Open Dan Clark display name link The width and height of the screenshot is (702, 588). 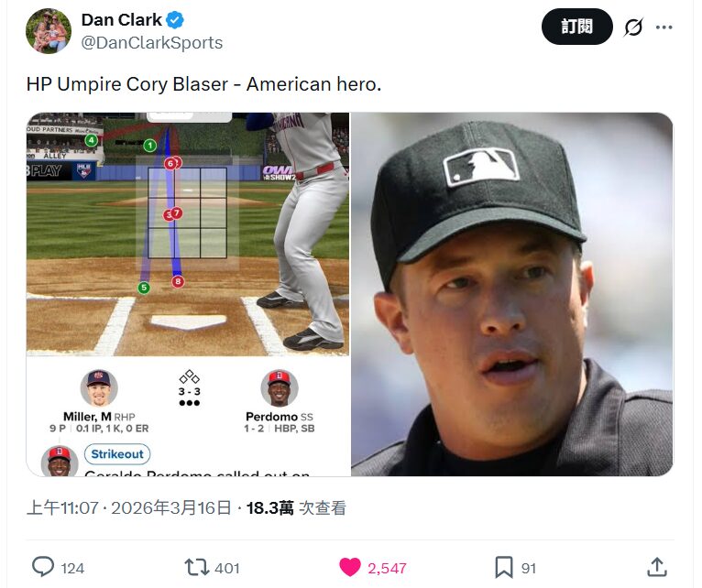point(121,20)
